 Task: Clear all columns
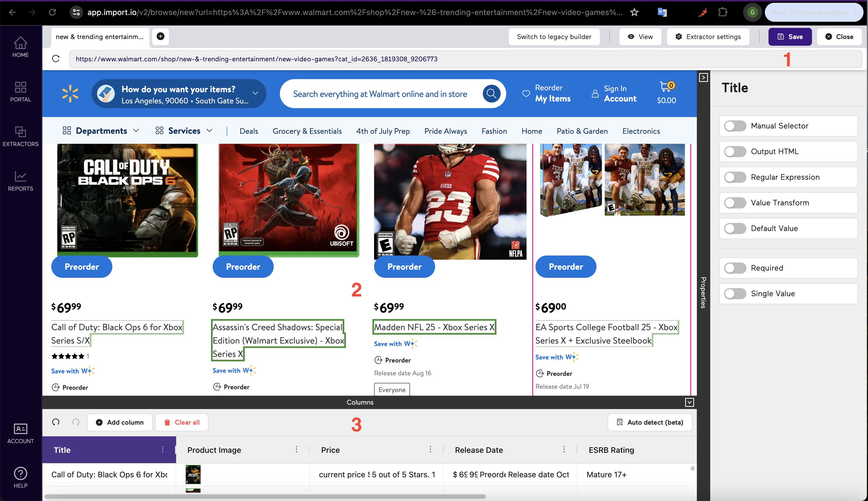tap(182, 422)
